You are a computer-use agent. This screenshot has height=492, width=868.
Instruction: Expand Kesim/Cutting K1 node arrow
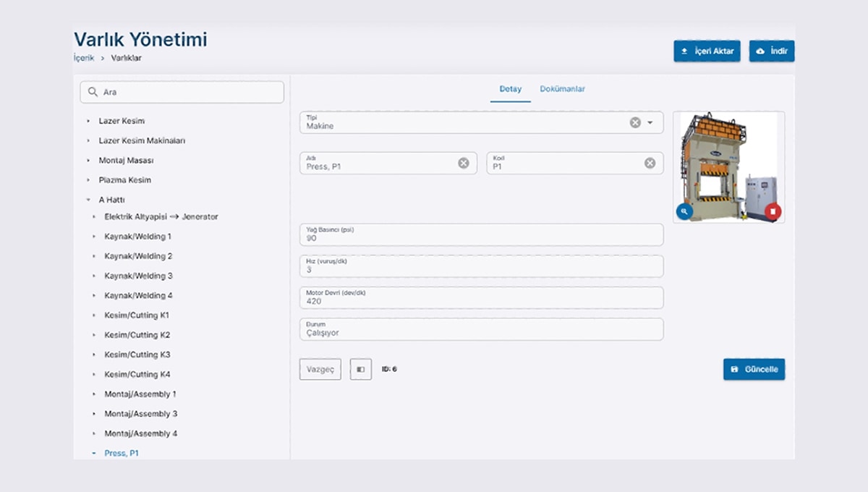[94, 315]
